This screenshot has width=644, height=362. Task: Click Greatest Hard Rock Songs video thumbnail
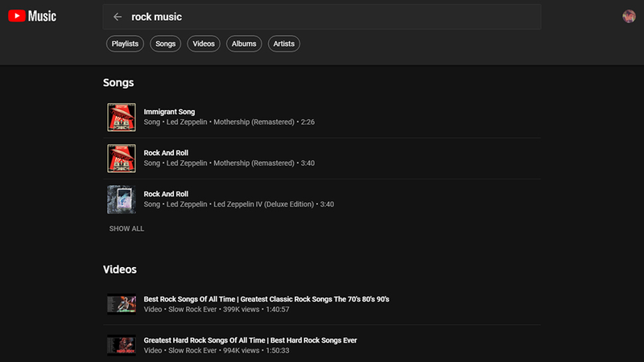pos(122,345)
